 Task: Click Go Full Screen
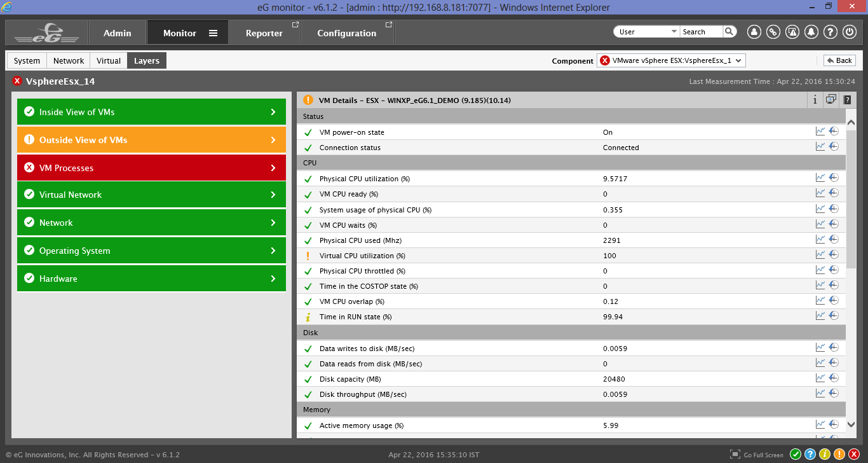click(757, 455)
